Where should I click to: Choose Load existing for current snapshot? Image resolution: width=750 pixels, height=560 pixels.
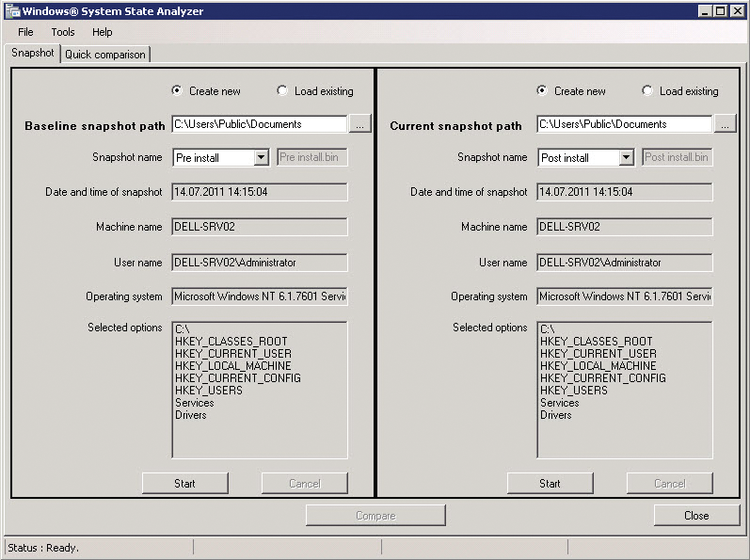(x=647, y=91)
